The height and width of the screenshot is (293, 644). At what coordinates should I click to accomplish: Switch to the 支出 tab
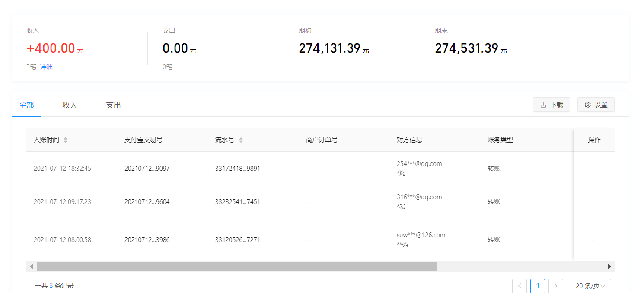pyautogui.click(x=113, y=105)
